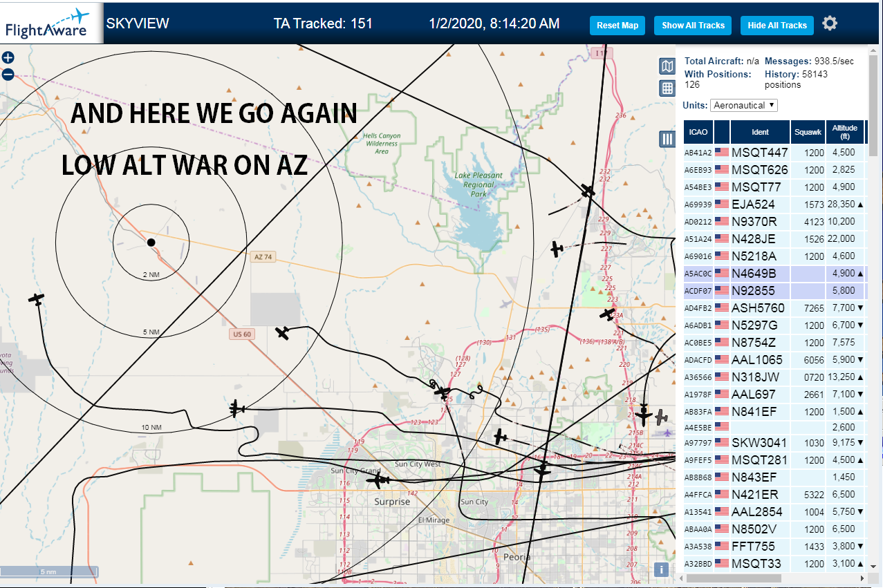
Task: Click ICAO code A4E5BE with blank ident
Action: (698, 428)
